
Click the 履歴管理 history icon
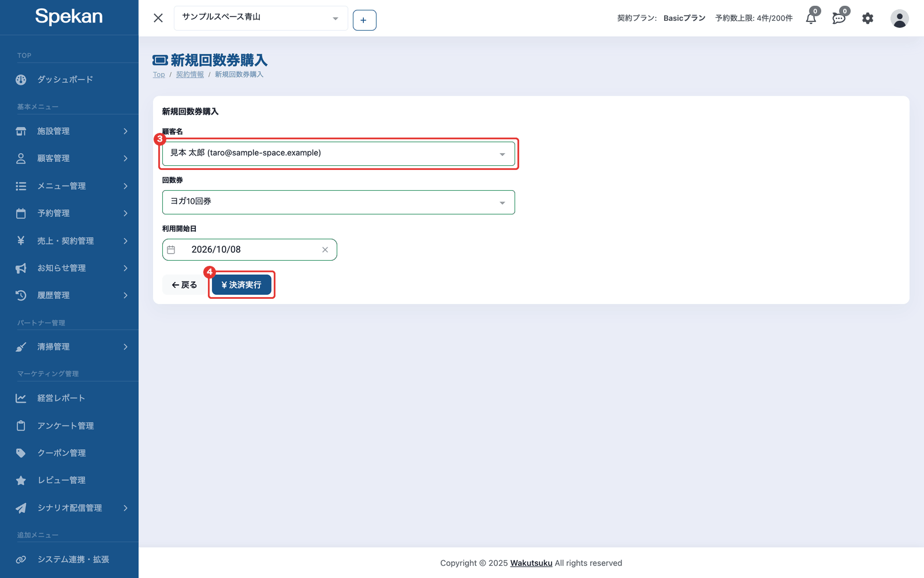coord(21,295)
